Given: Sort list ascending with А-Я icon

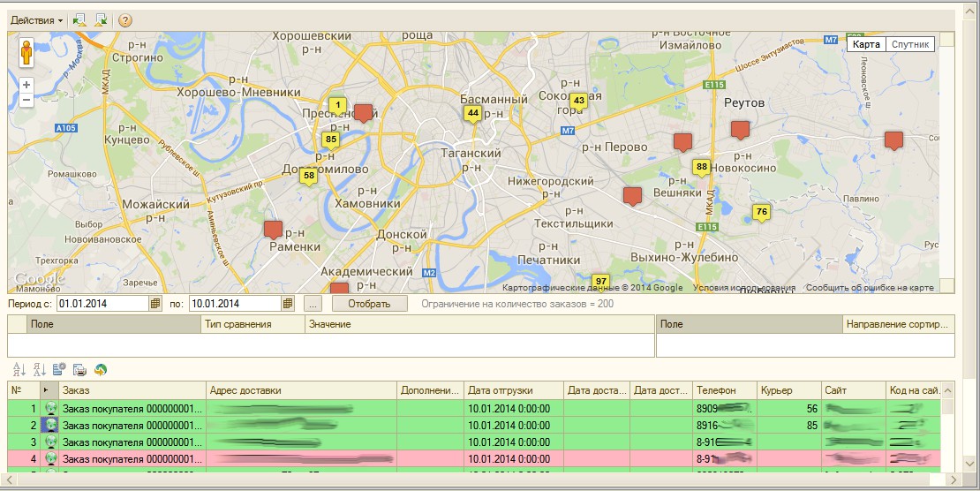Looking at the screenshot, I should click(19, 370).
